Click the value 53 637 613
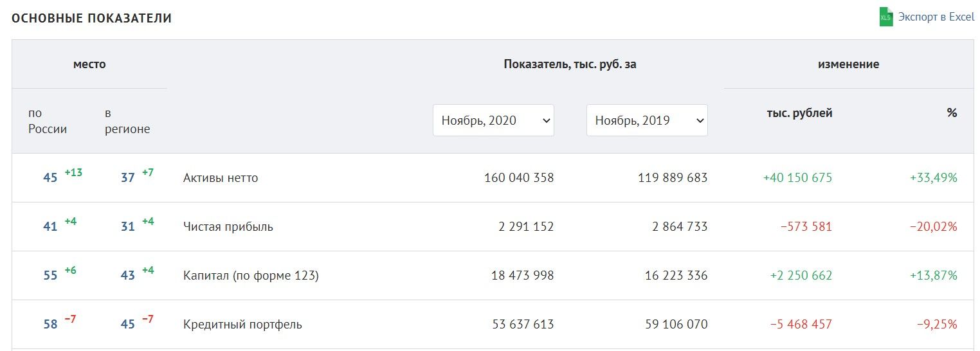Screen dimensions: 980x351 [522, 325]
